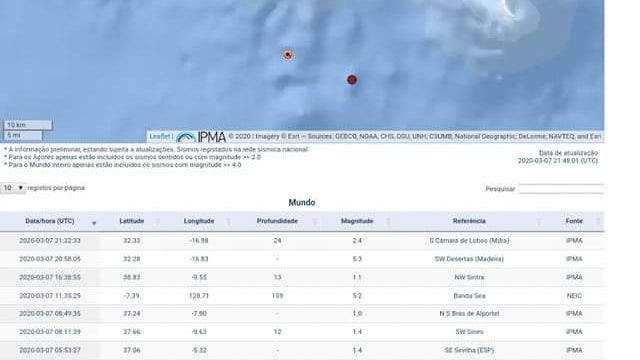Click longitude value -16.98
The height and width of the screenshot is (360, 640).
(199, 241)
